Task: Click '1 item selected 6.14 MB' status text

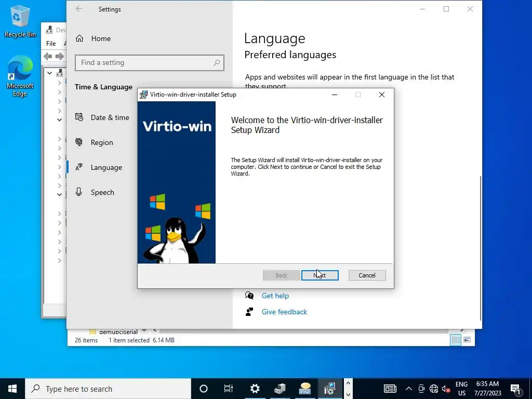Action: pos(141,340)
